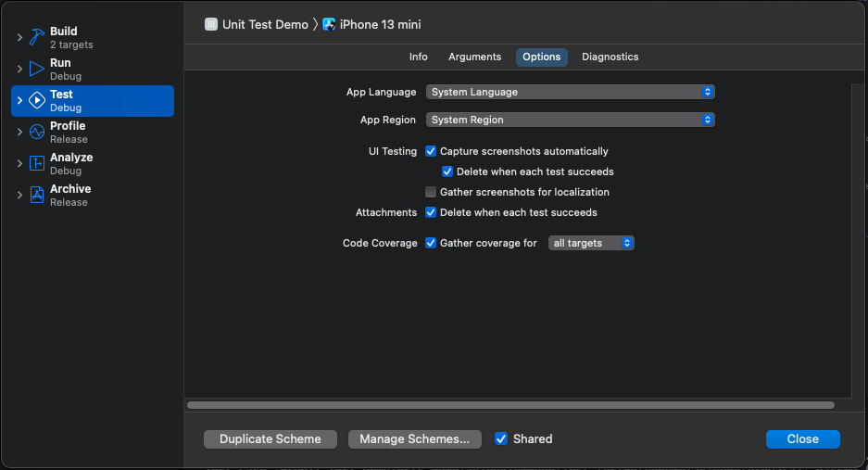
Task: Click the Analyze icon in sidebar
Action: 36,163
